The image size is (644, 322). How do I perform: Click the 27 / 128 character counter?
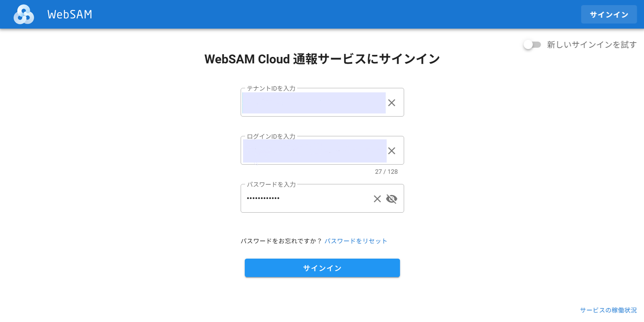coord(386,172)
